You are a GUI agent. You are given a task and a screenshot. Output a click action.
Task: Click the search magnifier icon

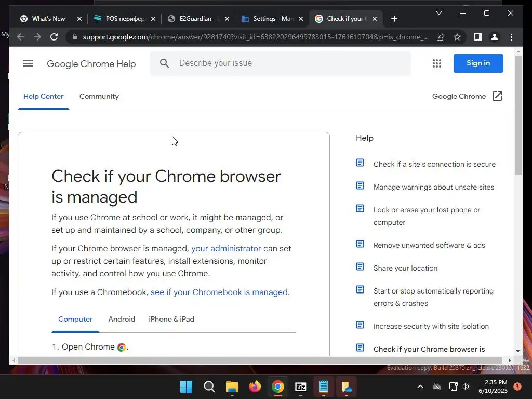pyautogui.click(x=164, y=63)
